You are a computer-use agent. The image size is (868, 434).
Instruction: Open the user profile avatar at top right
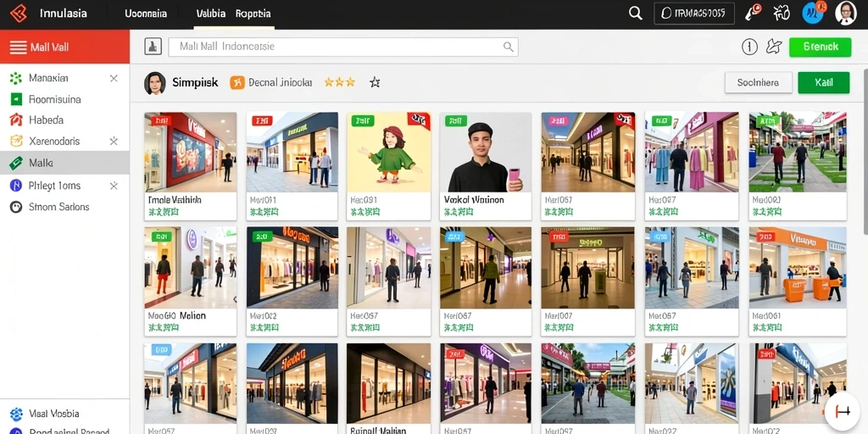tap(845, 14)
